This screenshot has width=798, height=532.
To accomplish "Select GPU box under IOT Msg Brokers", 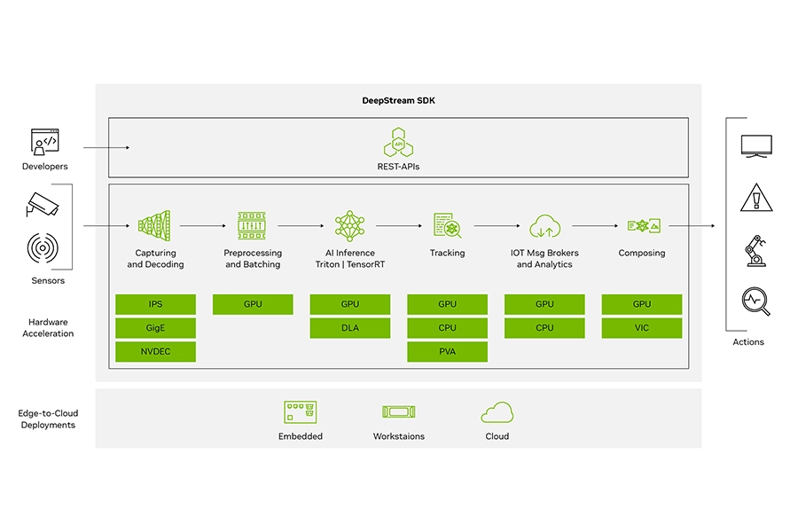I will coord(544,304).
